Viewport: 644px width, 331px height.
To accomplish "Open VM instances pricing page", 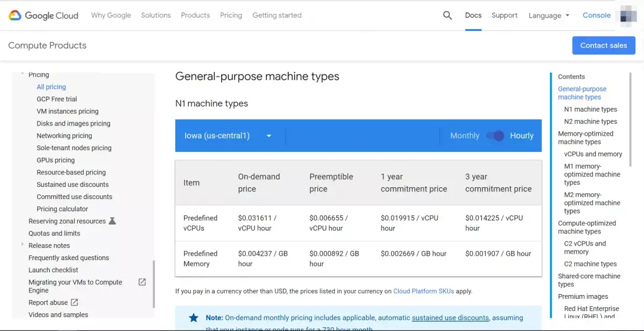I will [68, 112].
